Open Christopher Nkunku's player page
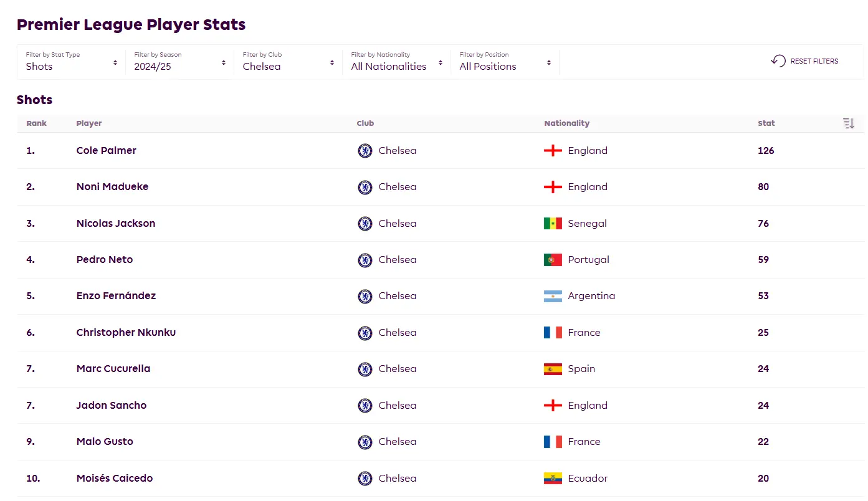This screenshot has width=868, height=501. coord(126,333)
